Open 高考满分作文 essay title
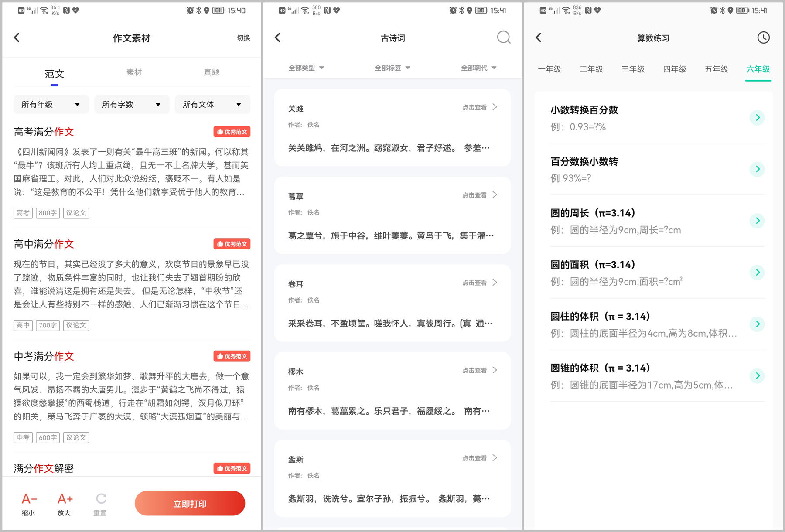The image size is (785, 532). coord(44,132)
